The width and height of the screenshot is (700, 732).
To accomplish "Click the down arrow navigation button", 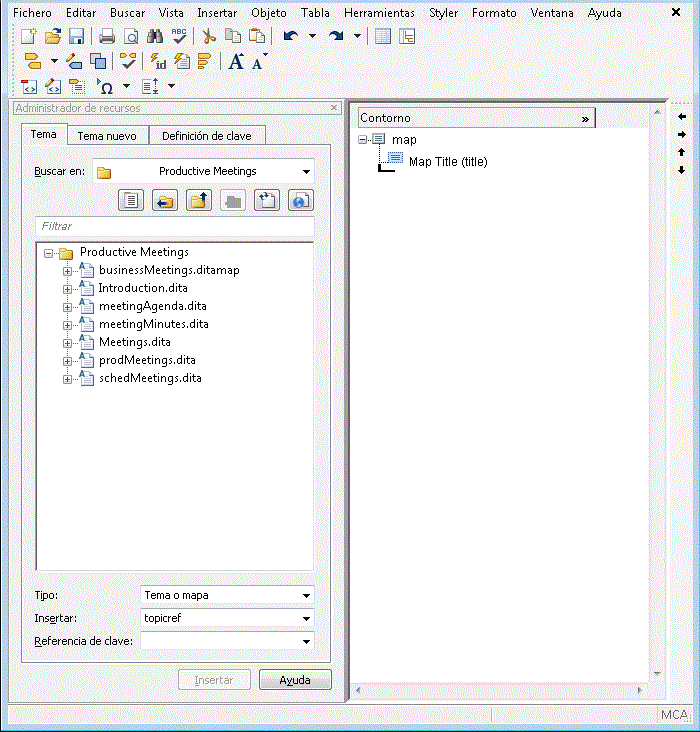I will (x=682, y=170).
